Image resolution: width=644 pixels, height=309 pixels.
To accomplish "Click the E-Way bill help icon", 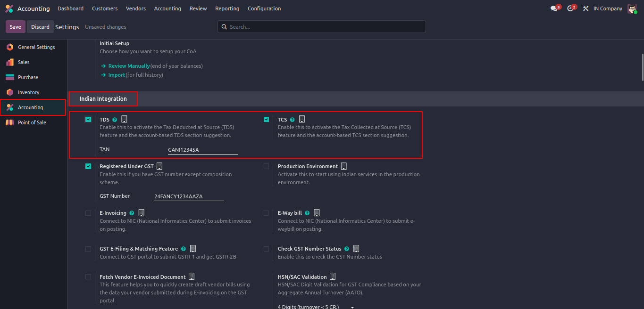I will 307,213.
